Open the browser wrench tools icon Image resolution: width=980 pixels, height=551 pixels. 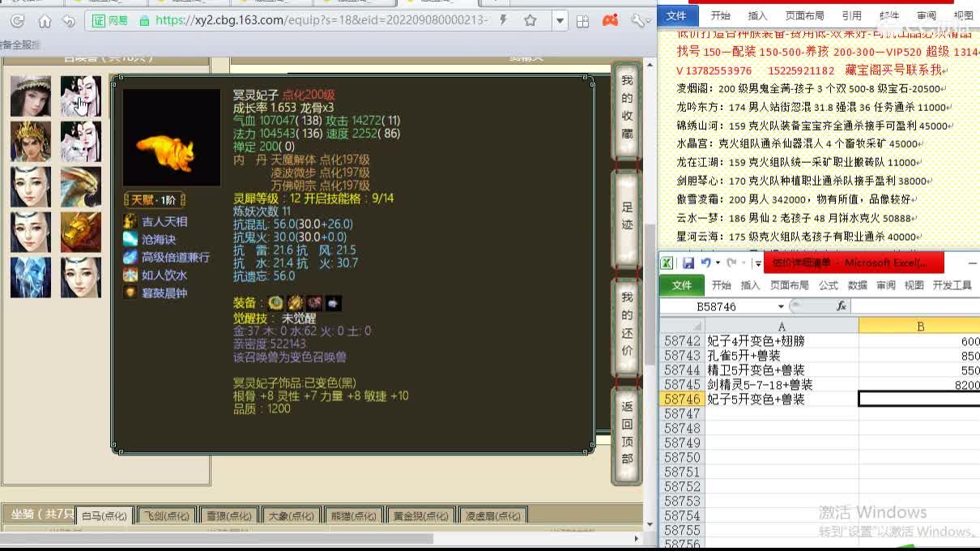pos(638,20)
